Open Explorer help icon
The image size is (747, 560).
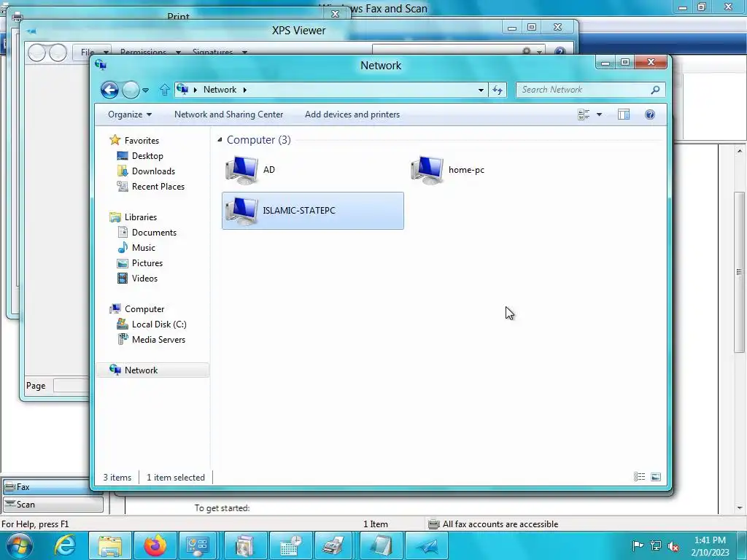[x=650, y=114]
